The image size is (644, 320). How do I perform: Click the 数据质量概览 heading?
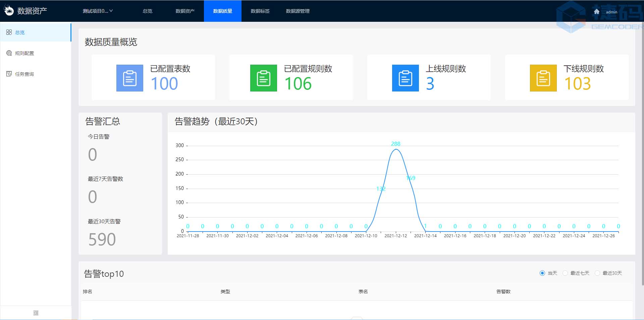111,42
